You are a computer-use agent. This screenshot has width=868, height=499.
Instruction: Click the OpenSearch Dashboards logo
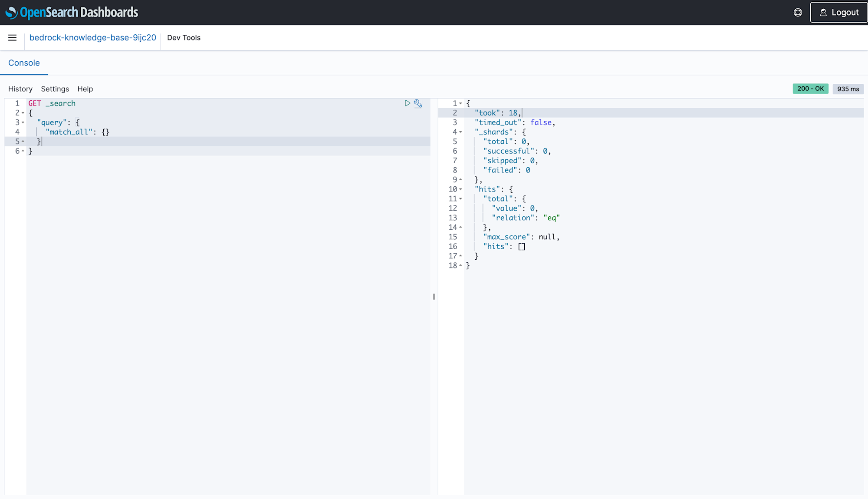(72, 13)
